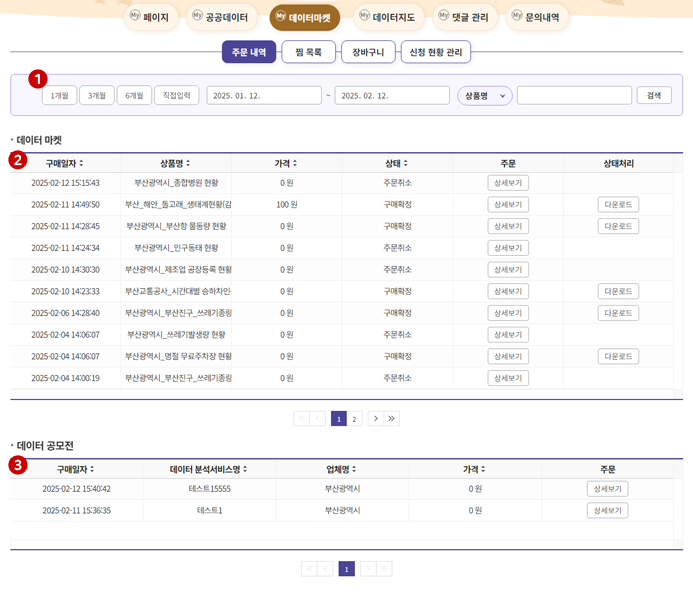Image resolution: width=693 pixels, height=593 pixels.
Task: Select page 1 of data market list
Action: point(339,419)
